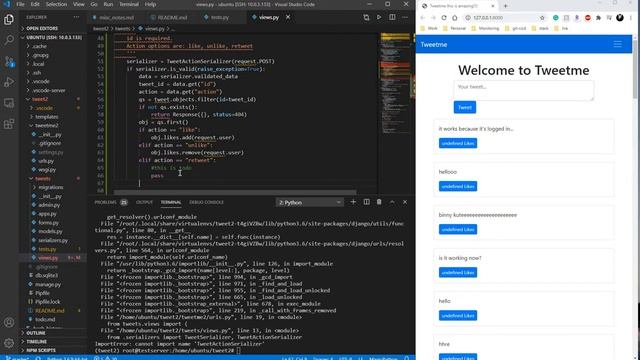This screenshot has height=360, width=640.
Task: Close the terminal panel
Action: (405, 202)
